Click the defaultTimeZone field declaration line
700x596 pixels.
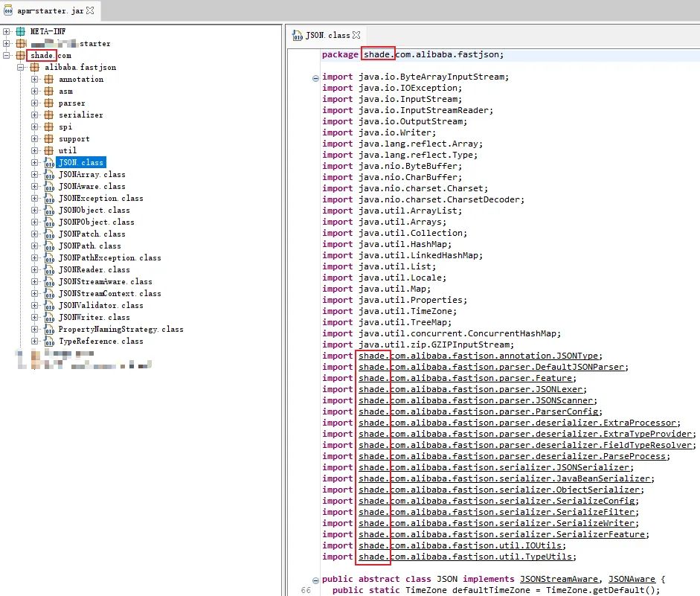coord(496,590)
